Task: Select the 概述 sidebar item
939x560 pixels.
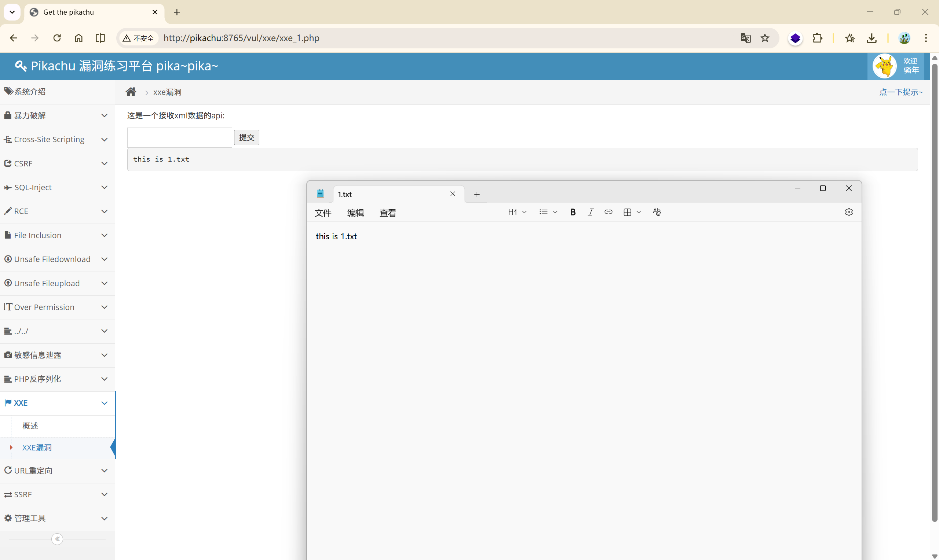Action: coord(30,426)
